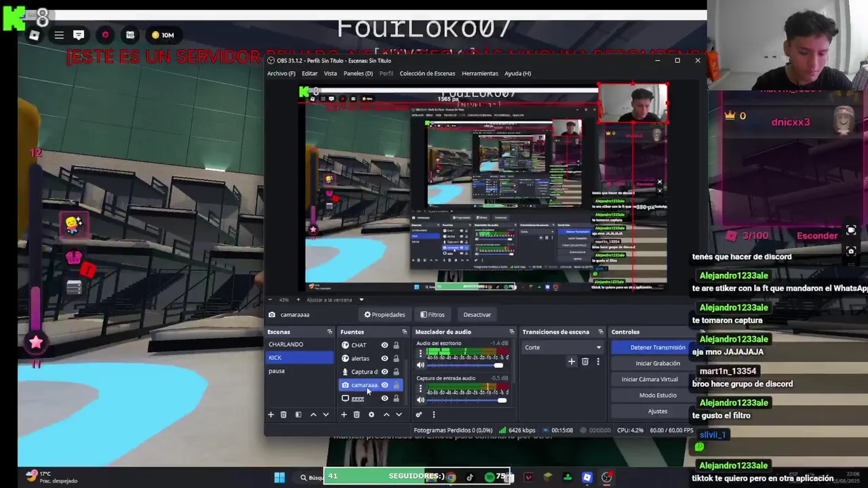
Task: Open the calendar icon in game topbar
Action: pyautogui.click(x=130, y=35)
